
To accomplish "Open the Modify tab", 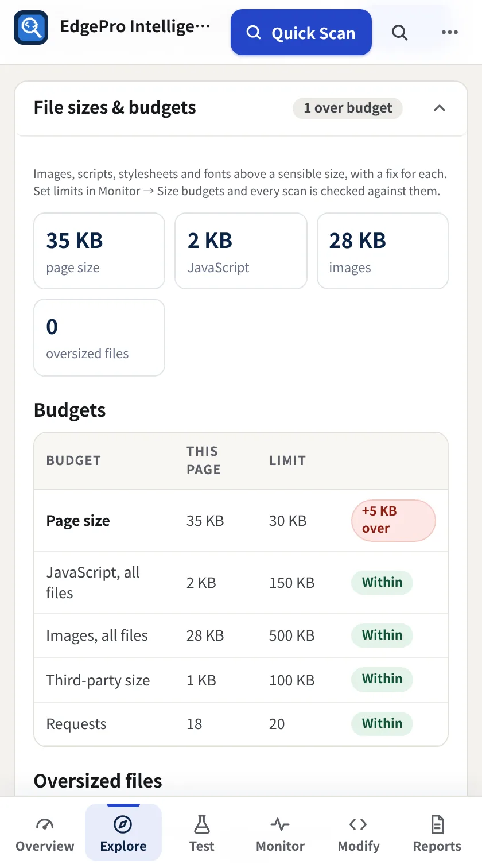I will click(x=359, y=833).
